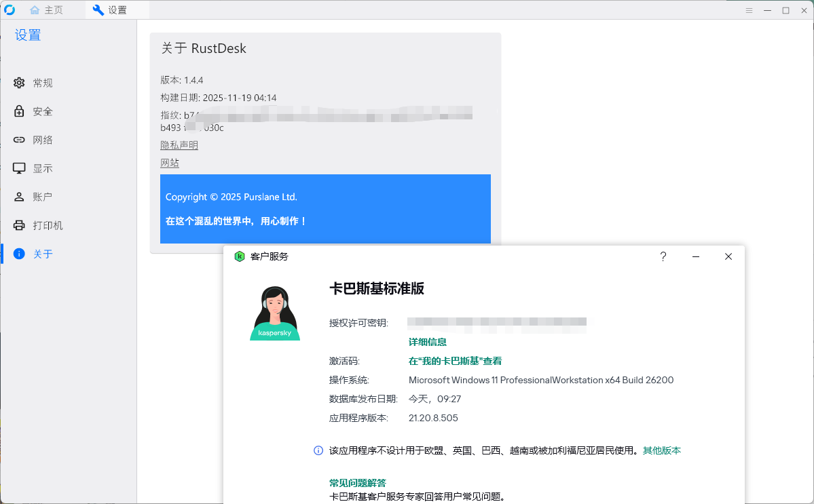Open the 其他版本 other versions link
The height and width of the screenshot is (504, 814).
coord(662,450)
